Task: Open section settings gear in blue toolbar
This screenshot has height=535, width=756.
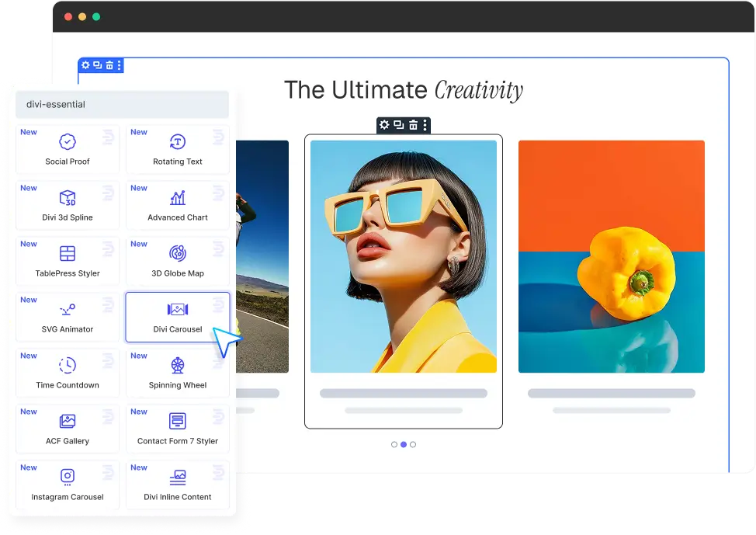Action: [x=86, y=66]
